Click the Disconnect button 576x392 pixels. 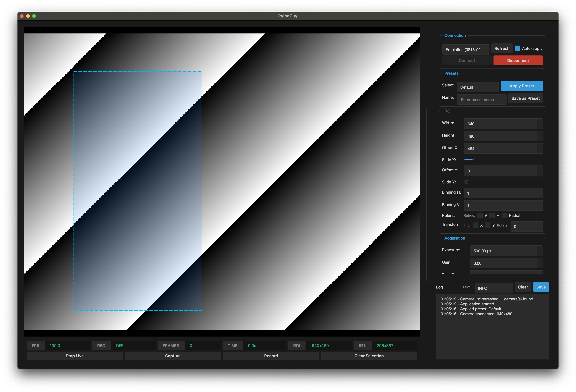(518, 60)
